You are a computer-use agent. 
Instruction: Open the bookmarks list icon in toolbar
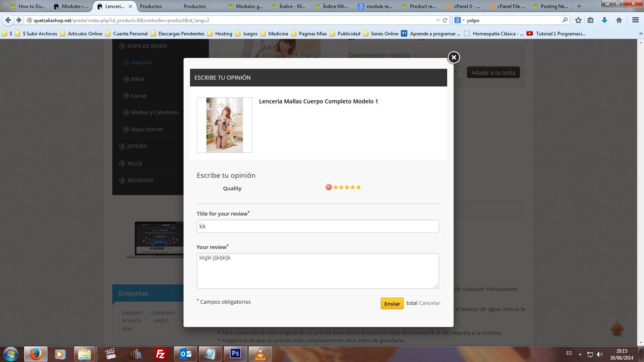[590, 20]
